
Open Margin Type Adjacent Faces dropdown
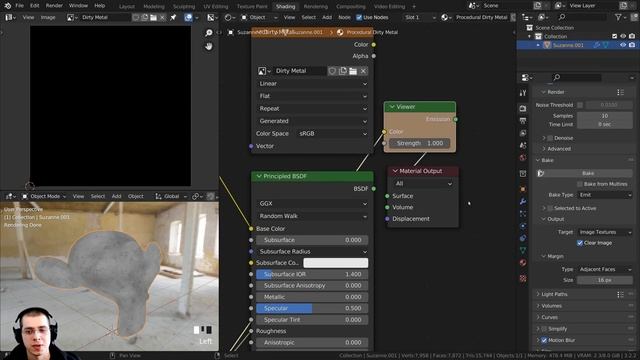(604, 269)
